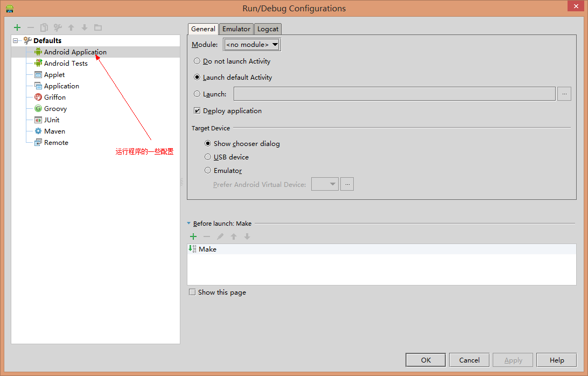Move configuration down using top arrow
Screen dimensions: 588x376
click(85, 27)
